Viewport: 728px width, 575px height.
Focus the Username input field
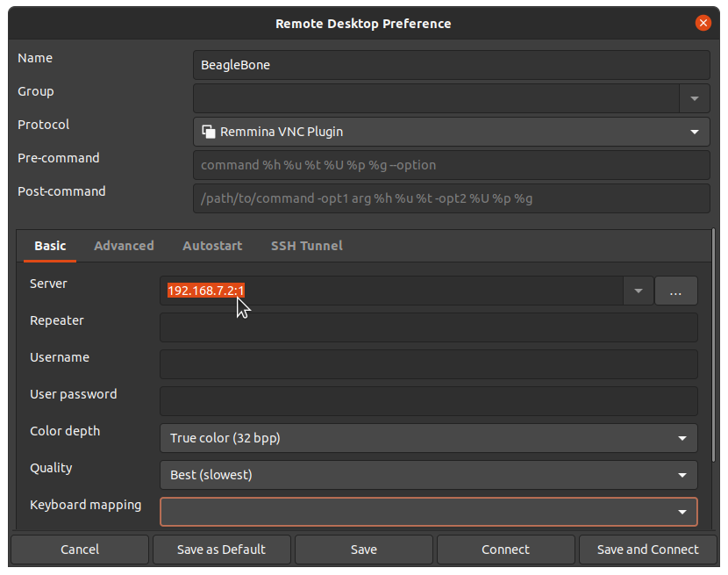click(428, 364)
